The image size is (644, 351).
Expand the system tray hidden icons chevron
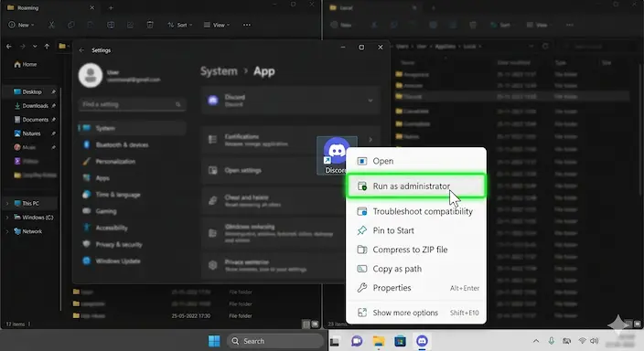[x=536, y=341]
